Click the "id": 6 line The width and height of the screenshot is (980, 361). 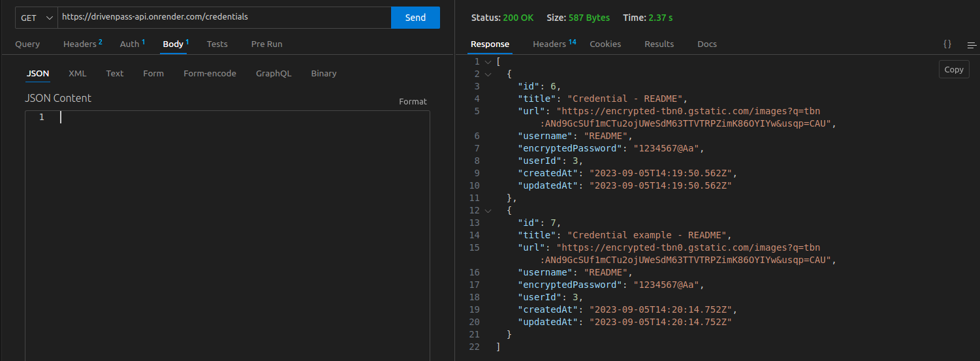pos(539,86)
